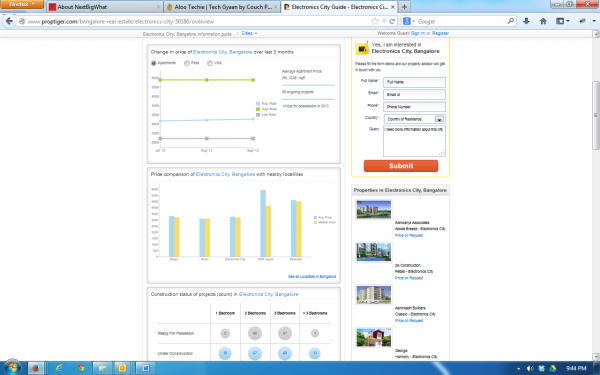Image resolution: width=600 pixels, height=375 pixels.
Task: Open the Downloads arrow icon
Action: [527, 21]
